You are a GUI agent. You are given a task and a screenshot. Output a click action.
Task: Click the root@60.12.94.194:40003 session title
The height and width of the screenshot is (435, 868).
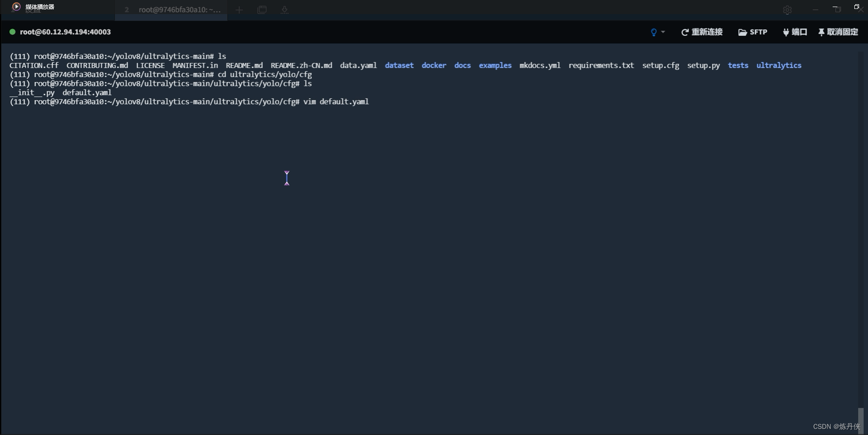coord(65,32)
